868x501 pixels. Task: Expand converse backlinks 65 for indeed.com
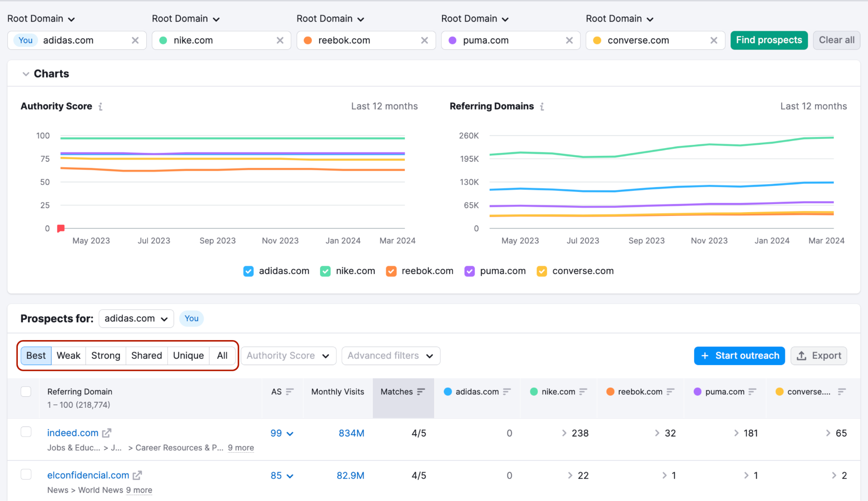(x=836, y=433)
